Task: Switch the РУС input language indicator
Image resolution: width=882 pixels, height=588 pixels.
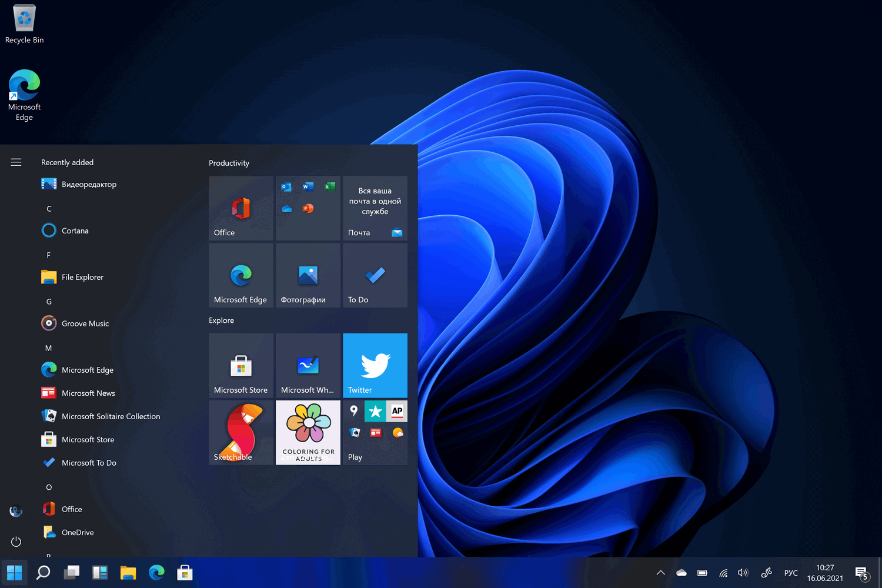Action: [x=790, y=573]
